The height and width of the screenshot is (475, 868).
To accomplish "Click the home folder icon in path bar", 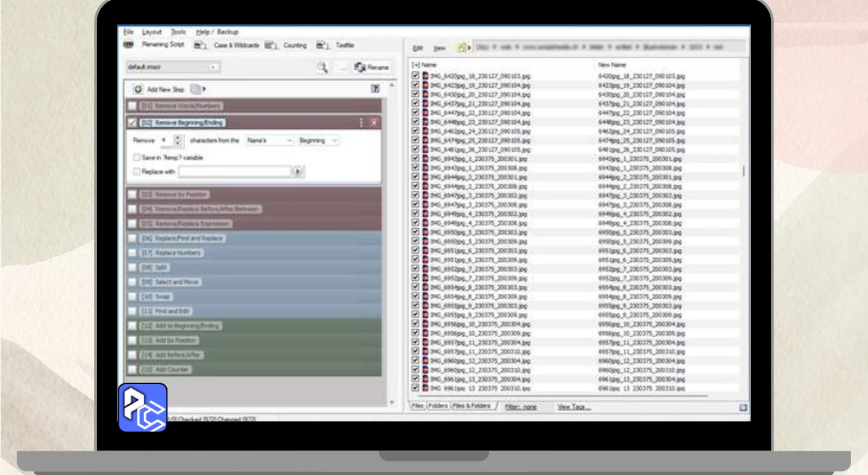I will point(462,48).
